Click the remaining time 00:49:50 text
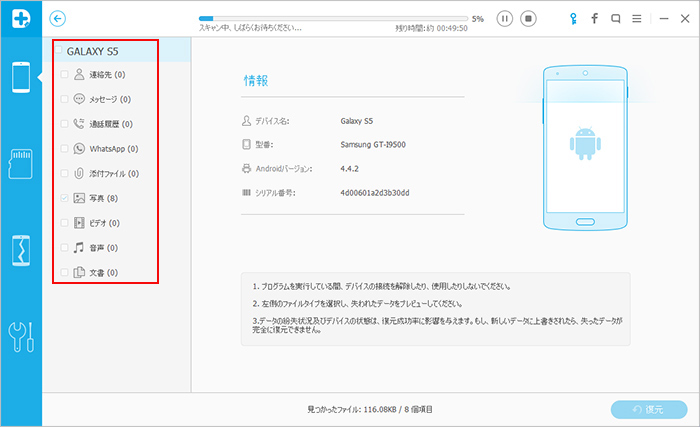700x427 pixels. pyautogui.click(x=452, y=28)
